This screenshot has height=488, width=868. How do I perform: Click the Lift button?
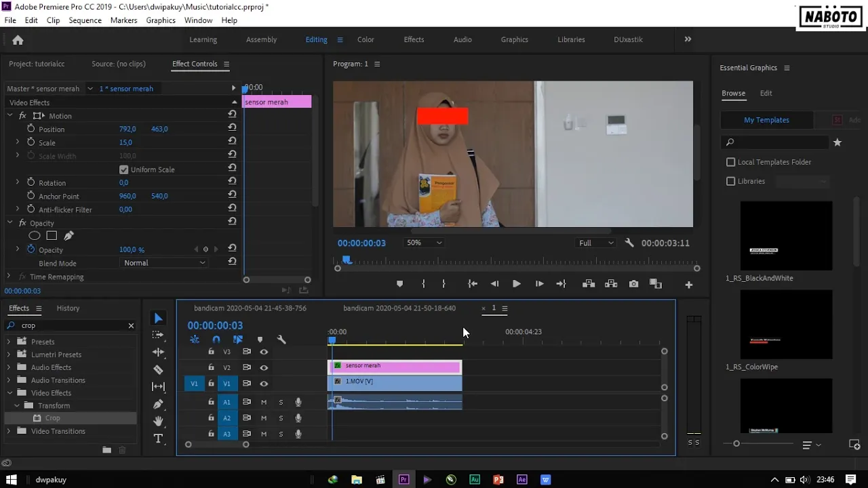point(589,284)
